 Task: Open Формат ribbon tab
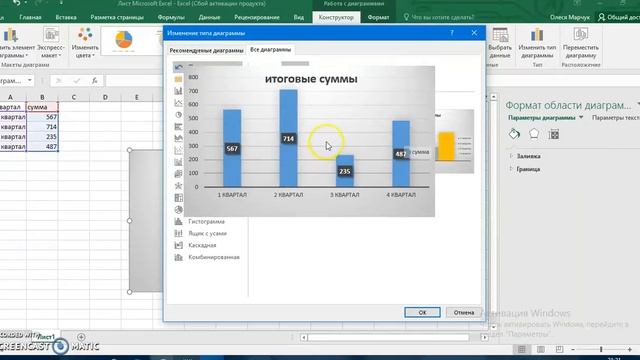click(378, 17)
